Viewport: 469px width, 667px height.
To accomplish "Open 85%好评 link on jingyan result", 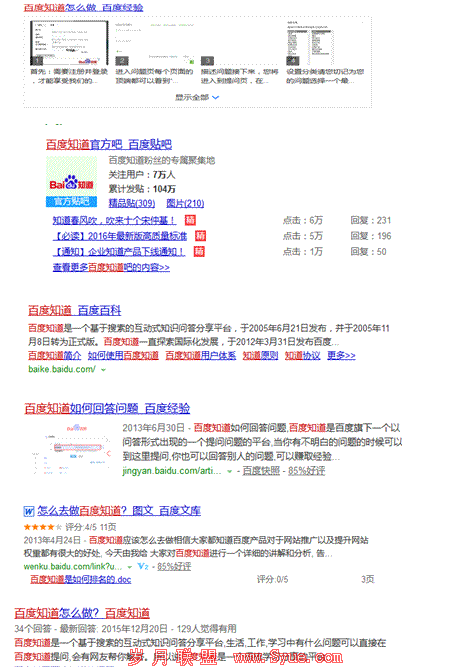I will point(307,471).
